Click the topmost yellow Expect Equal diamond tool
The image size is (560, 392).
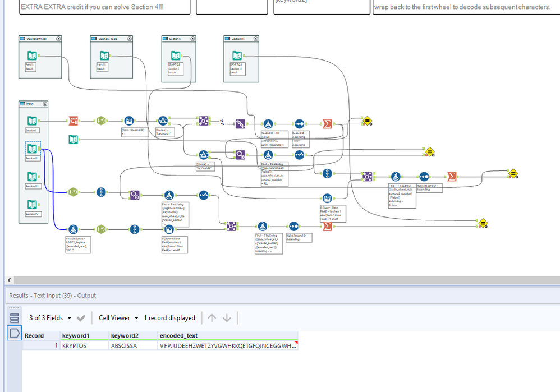pos(367,121)
